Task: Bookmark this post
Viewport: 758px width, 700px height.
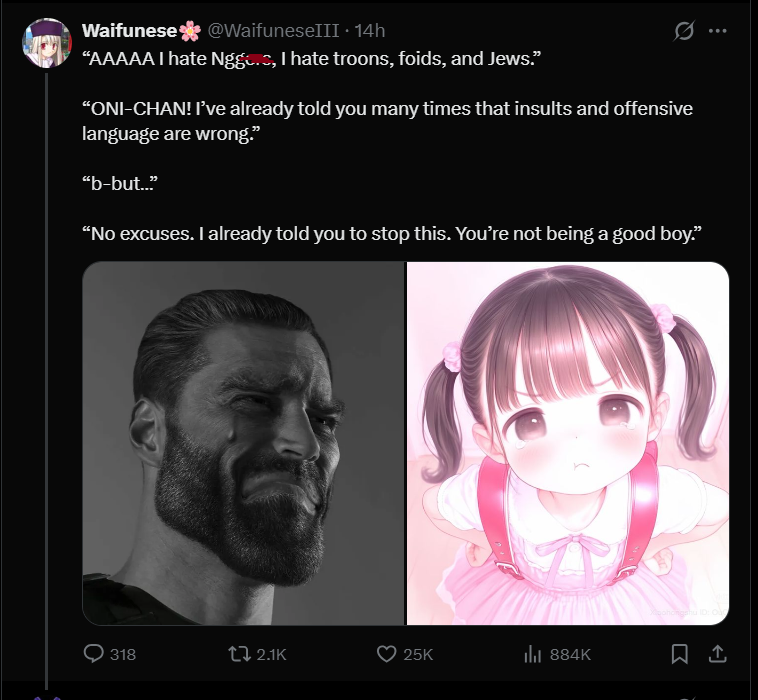Action: (679, 654)
